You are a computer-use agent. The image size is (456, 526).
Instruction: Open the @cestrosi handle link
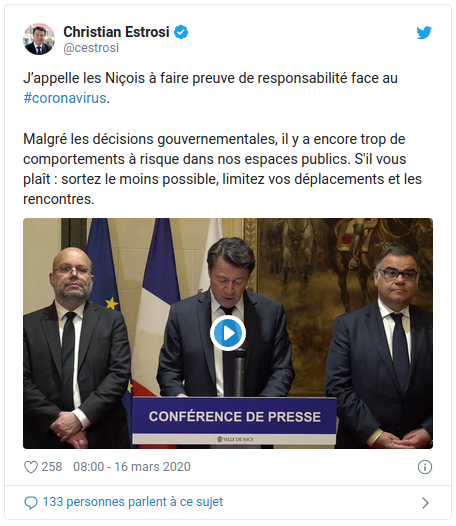pyautogui.click(x=91, y=48)
